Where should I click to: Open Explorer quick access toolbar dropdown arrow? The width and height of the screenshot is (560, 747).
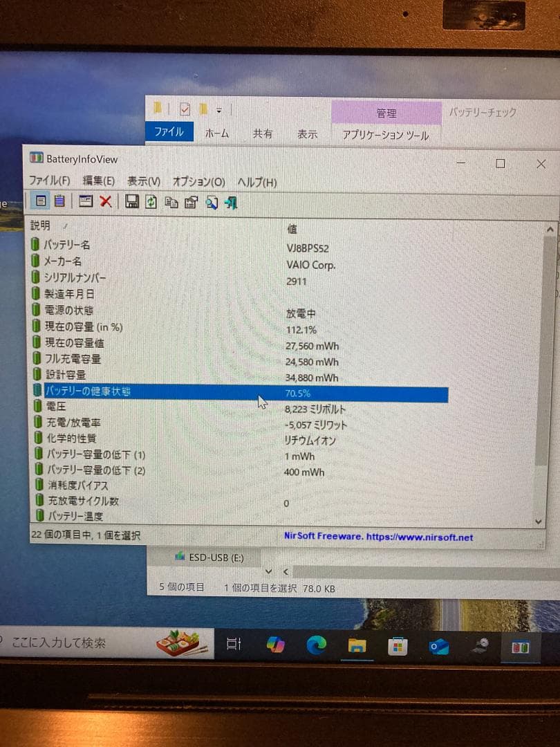pyautogui.click(x=219, y=111)
